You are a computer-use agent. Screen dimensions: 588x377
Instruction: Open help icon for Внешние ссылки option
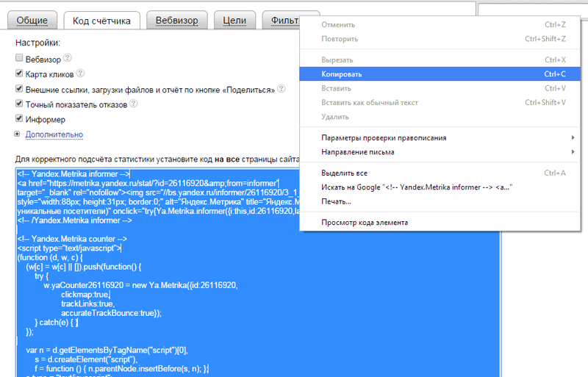coord(282,89)
